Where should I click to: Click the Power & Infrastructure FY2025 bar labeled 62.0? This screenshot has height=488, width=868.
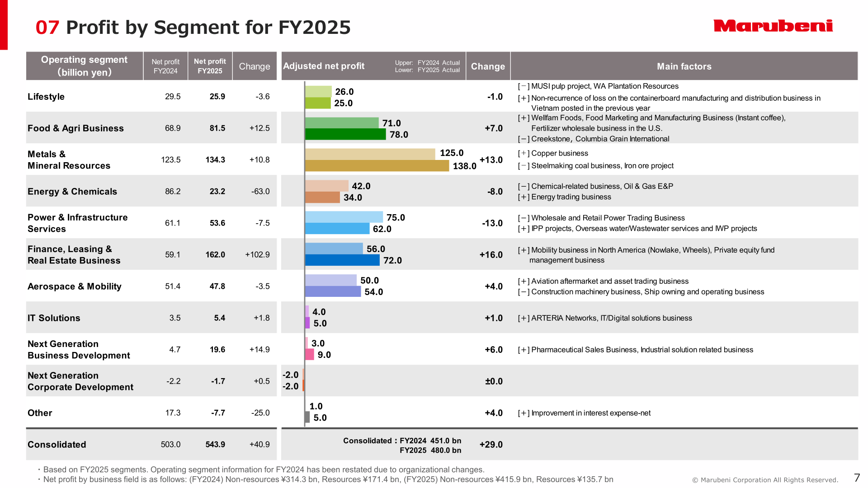tap(337, 229)
